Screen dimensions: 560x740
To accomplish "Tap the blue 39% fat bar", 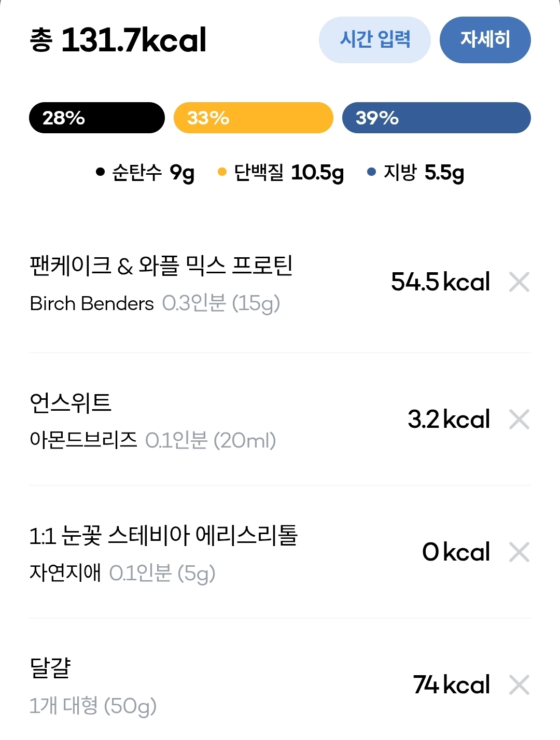I will (x=436, y=118).
